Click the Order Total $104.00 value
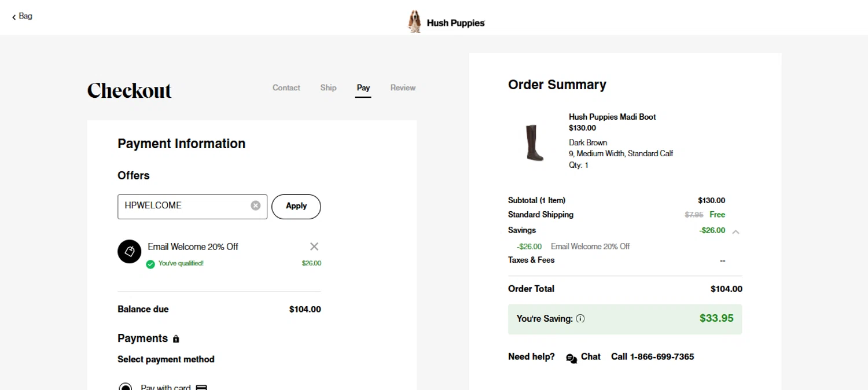Viewport: 868px width, 390px height. click(x=726, y=289)
